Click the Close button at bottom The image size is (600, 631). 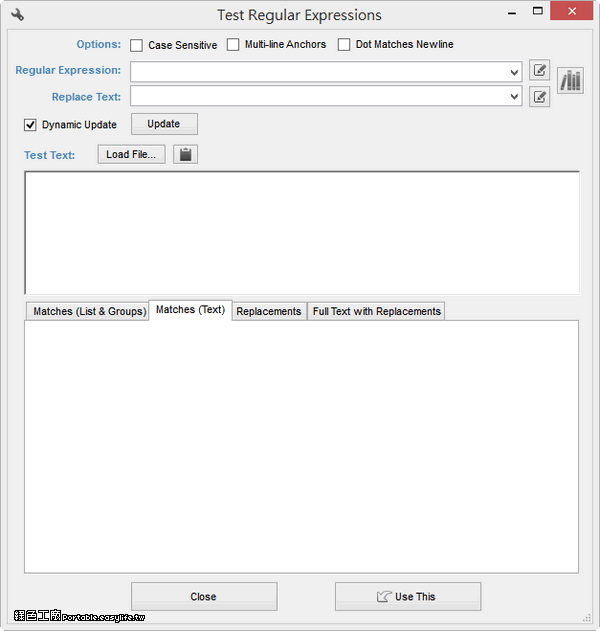pyautogui.click(x=203, y=597)
